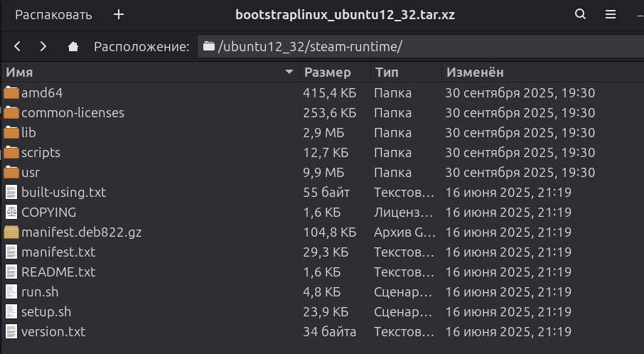This screenshot has height=354, width=644.
Task: Click the home location icon
Action: (73, 47)
